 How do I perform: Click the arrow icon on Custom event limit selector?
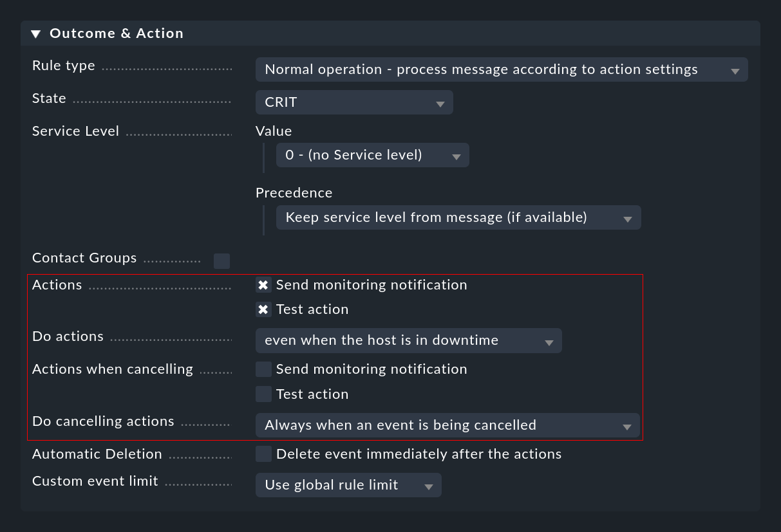point(428,485)
